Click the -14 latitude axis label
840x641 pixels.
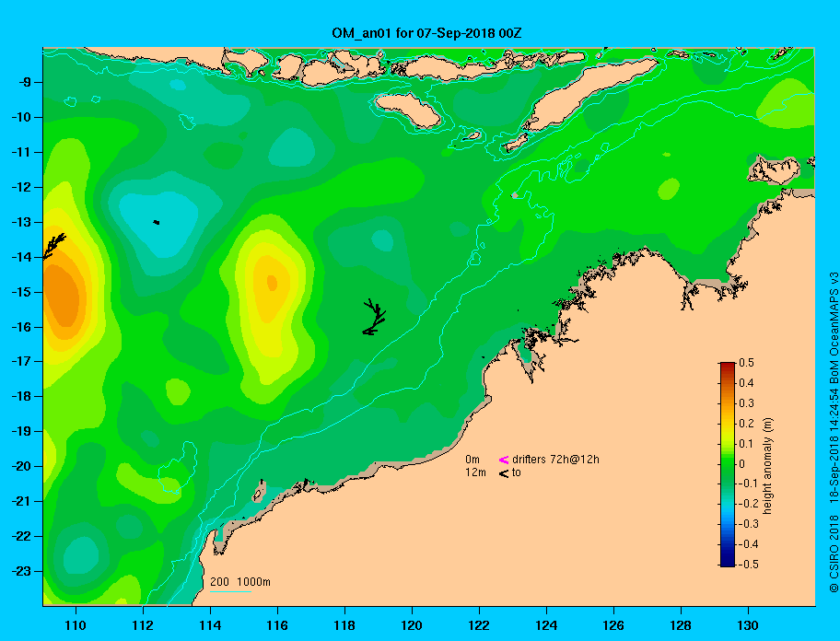(x=22, y=257)
